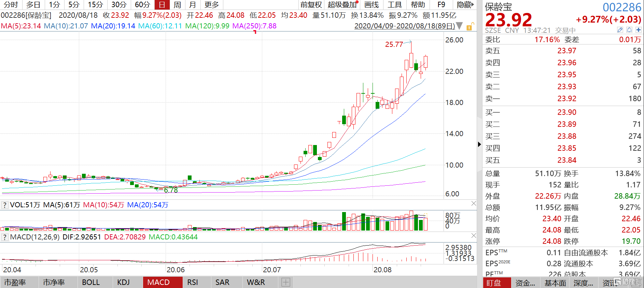Show the 市净率 P/B indicator
This screenshot has width=644, height=288.
(x=54, y=282)
